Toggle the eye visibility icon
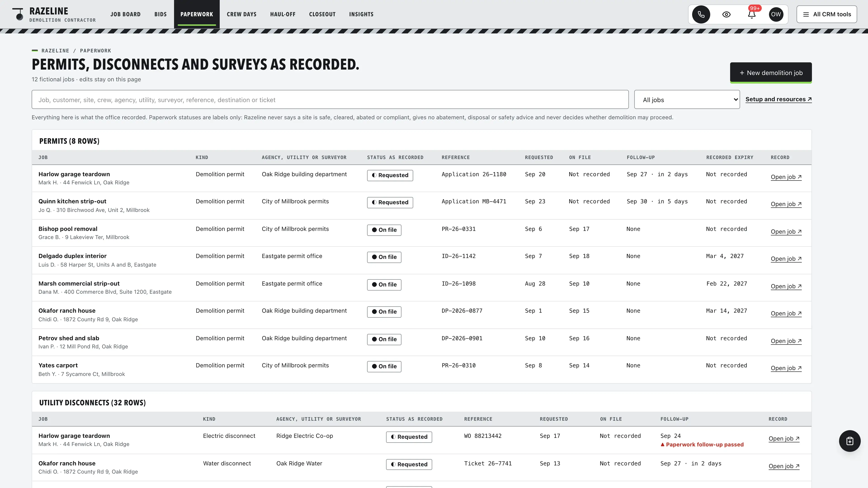Image resolution: width=868 pixels, height=488 pixels. tap(726, 14)
